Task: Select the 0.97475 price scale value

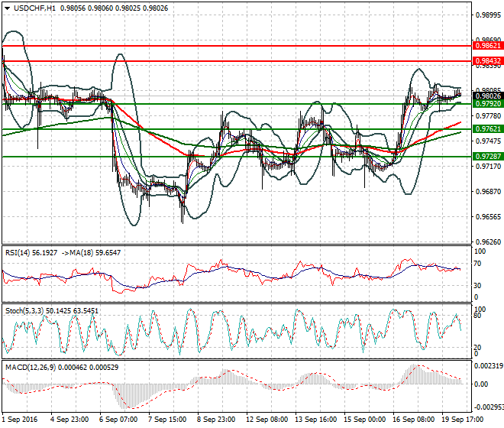Action: point(488,141)
